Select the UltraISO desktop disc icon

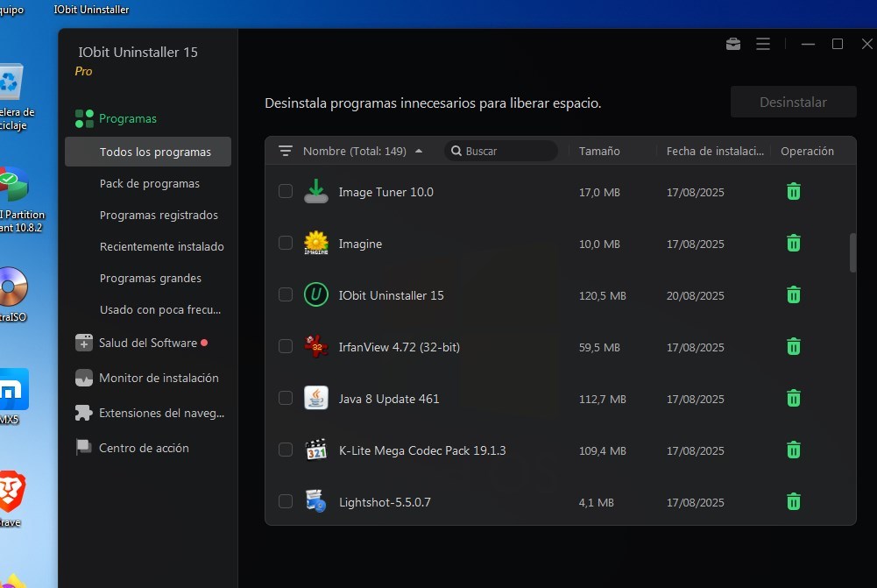click(12, 287)
